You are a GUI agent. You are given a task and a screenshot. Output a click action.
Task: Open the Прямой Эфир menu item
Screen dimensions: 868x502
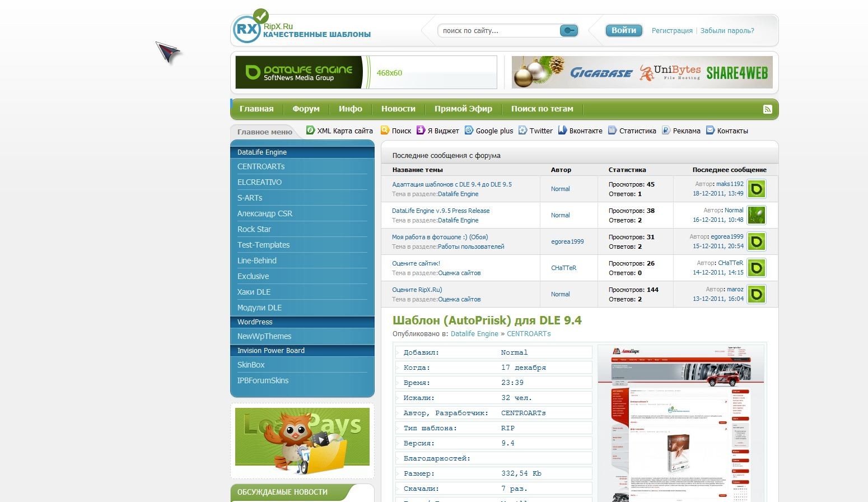tap(463, 109)
